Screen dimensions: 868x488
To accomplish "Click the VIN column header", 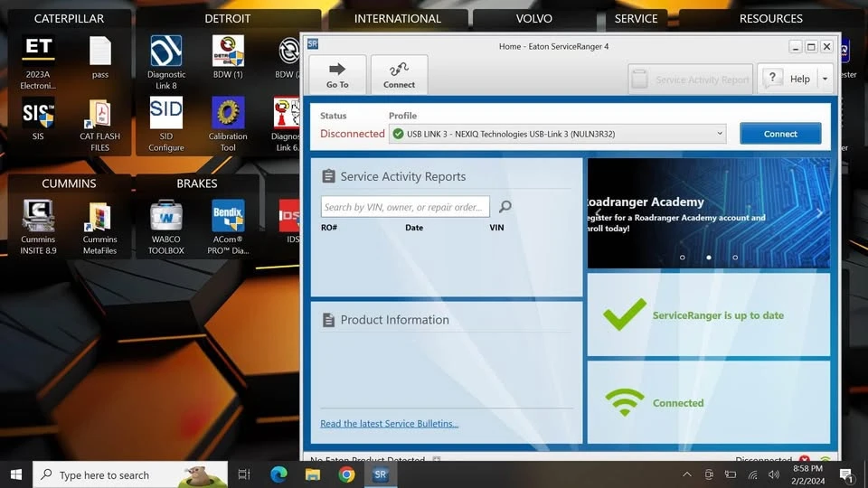I will (x=496, y=228).
